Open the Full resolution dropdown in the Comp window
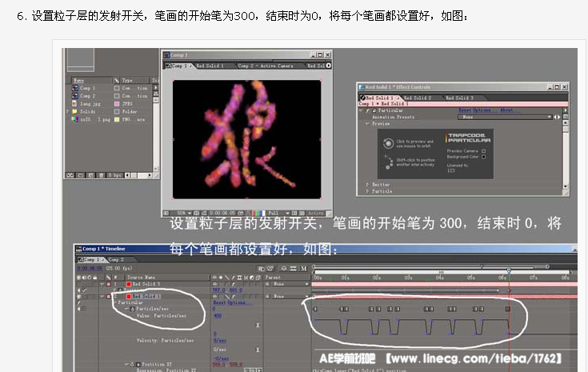The width and height of the screenshot is (588, 372). 278,213
